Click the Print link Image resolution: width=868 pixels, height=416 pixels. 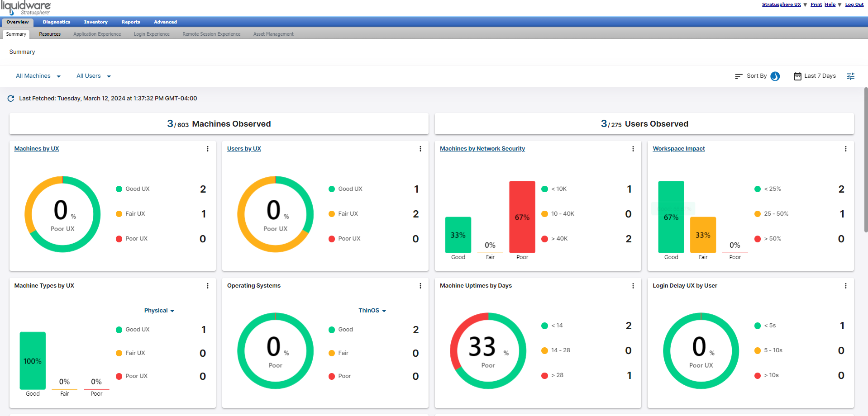coord(816,5)
